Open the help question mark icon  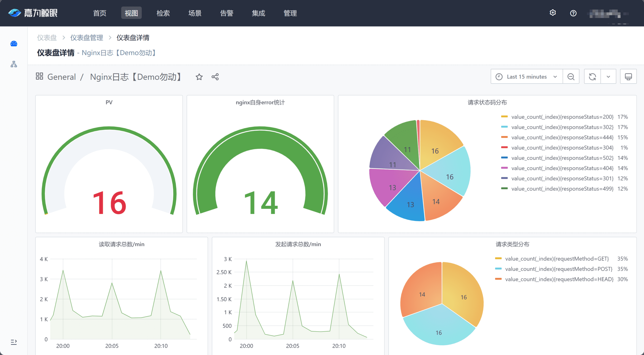[x=573, y=13]
